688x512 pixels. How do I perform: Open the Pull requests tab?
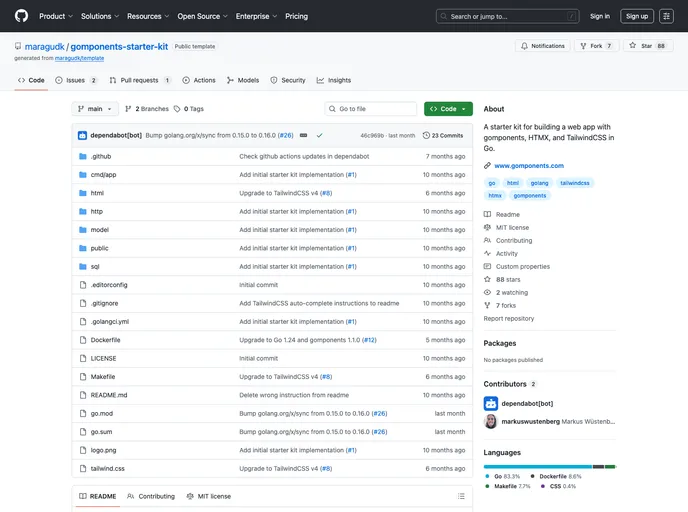(139, 80)
